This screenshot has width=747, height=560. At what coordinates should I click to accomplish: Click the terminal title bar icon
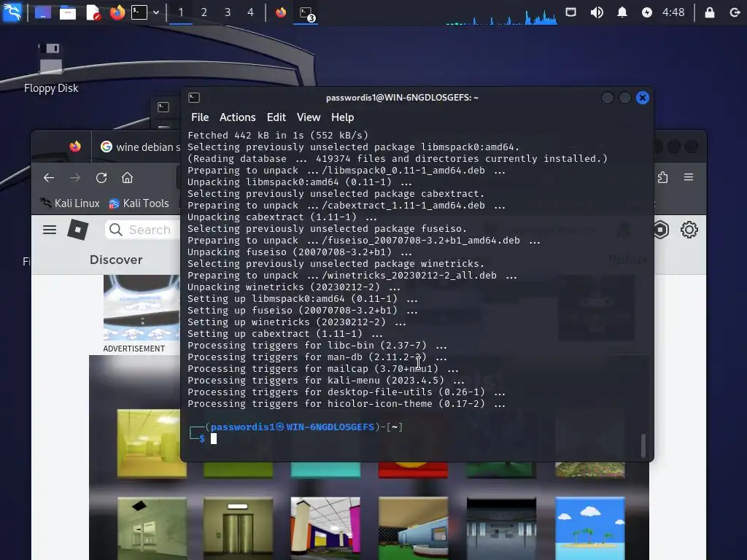pos(194,98)
